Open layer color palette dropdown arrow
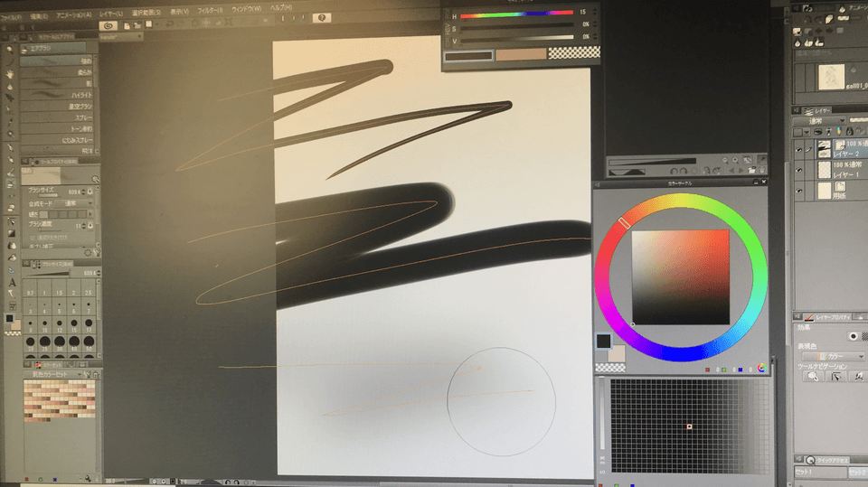Viewport: 868px width, 487px height. pyautogui.click(x=807, y=132)
